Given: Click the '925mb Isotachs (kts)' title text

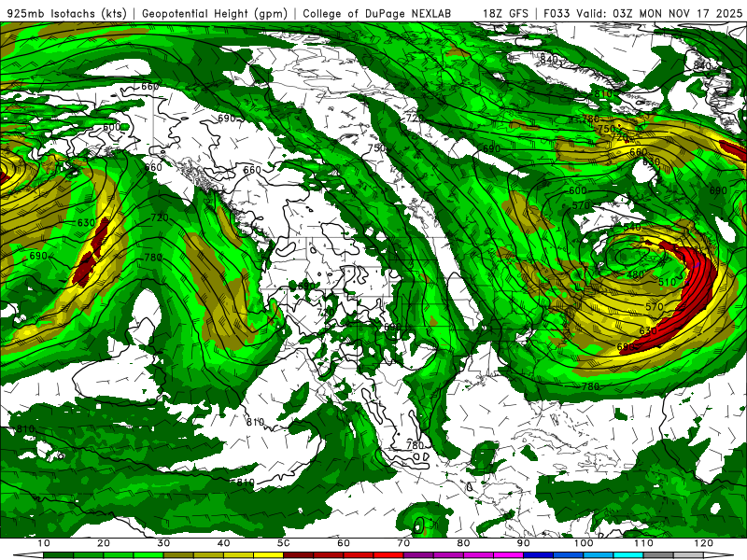Looking at the screenshot, I should [67, 13].
